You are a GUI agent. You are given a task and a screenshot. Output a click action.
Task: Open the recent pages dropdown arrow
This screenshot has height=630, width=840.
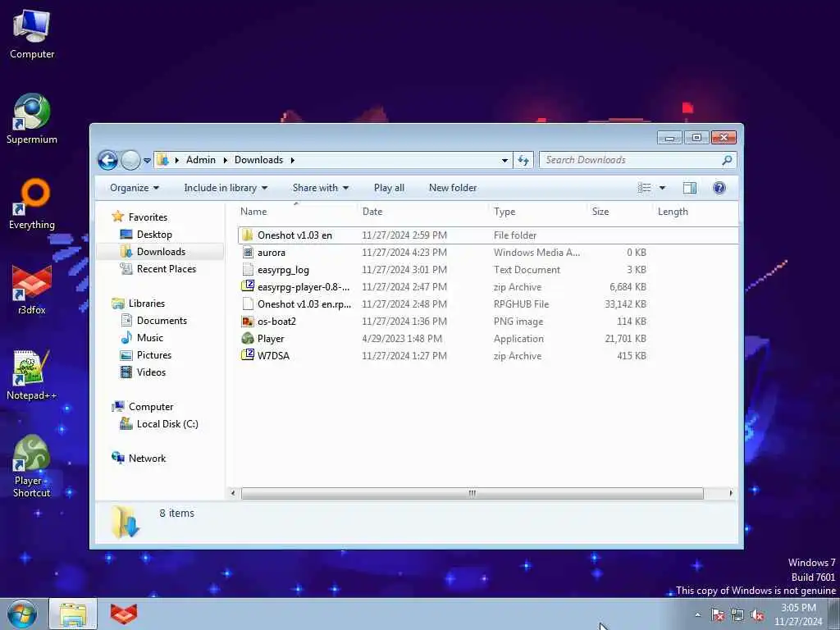tap(147, 160)
